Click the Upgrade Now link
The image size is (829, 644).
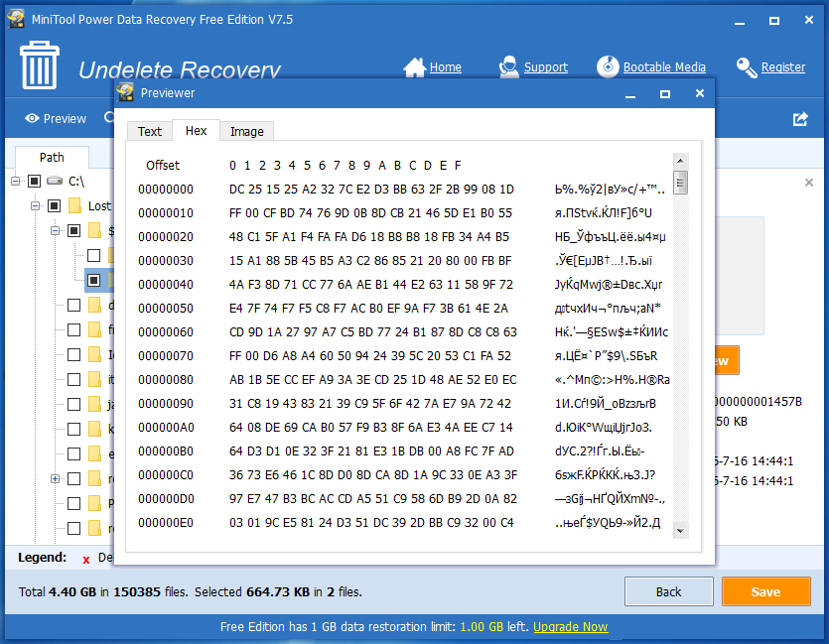(x=571, y=626)
